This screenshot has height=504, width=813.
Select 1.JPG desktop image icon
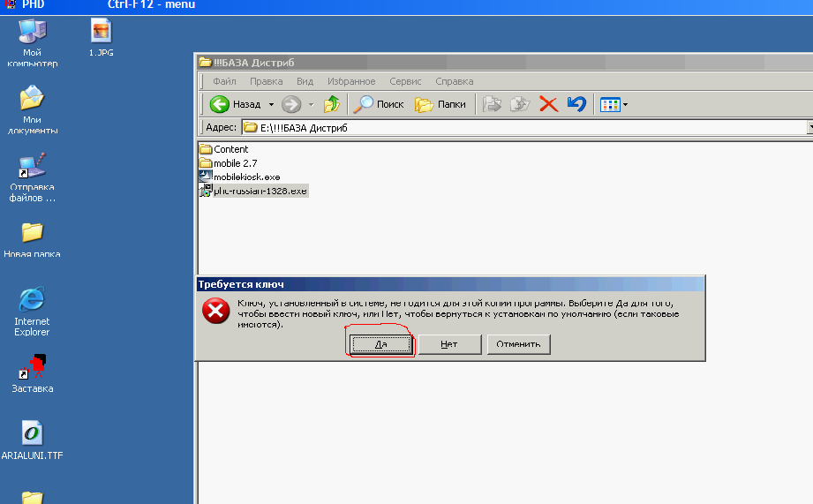pos(102,37)
